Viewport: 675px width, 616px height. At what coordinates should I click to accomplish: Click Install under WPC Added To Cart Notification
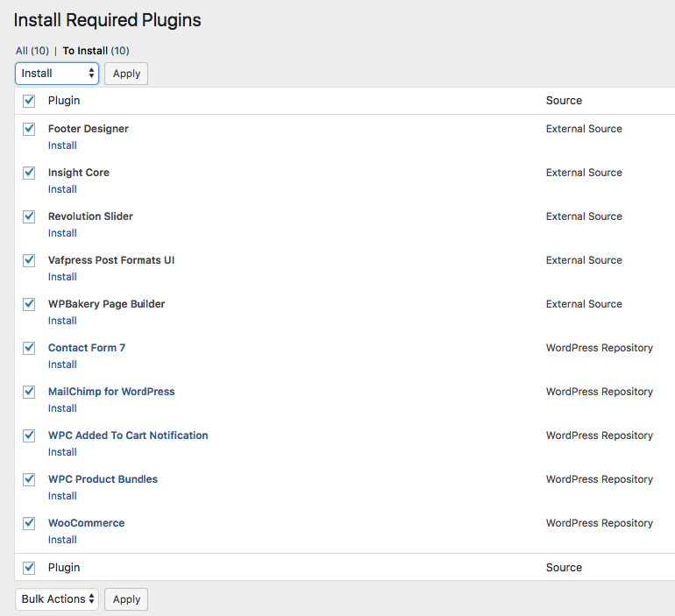click(x=62, y=452)
